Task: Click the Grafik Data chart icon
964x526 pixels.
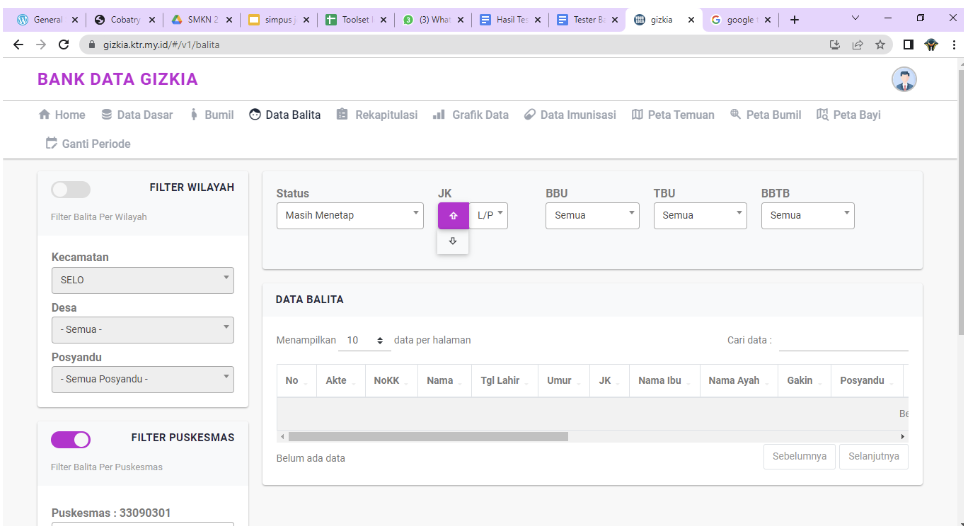Action: [x=438, y=114]
